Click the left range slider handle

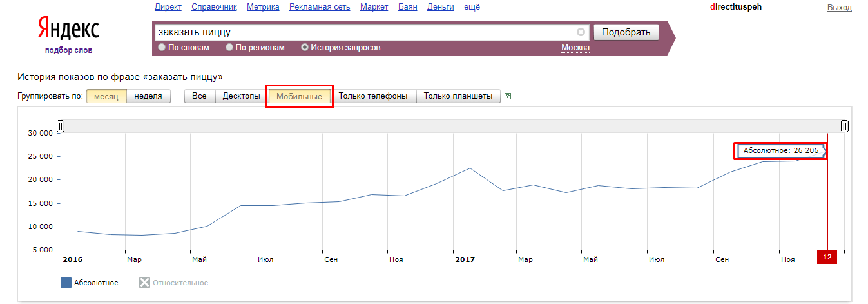(61, 126)
